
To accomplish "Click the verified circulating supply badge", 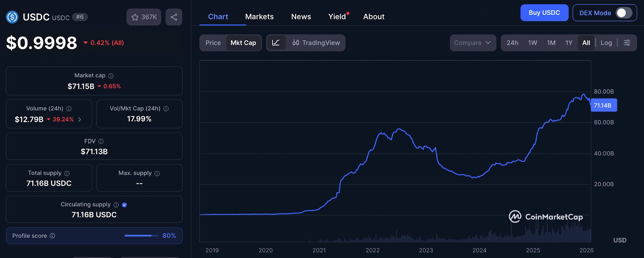I will pyautogui.click(x=124, y=205).
